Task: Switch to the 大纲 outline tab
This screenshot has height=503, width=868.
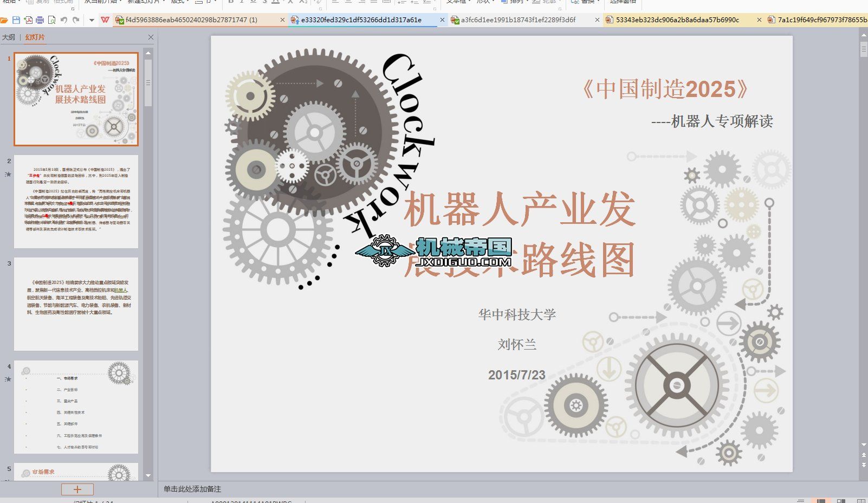Action: [8, 37]
